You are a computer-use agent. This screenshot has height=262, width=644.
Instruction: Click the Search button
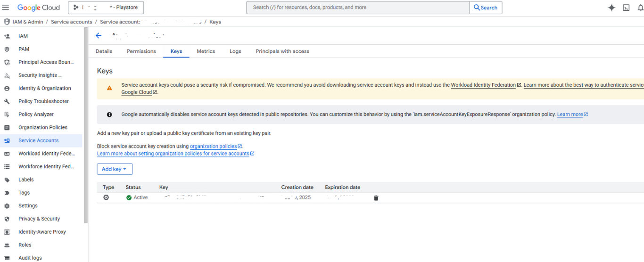pyautogui.click(x=486, y=8)
